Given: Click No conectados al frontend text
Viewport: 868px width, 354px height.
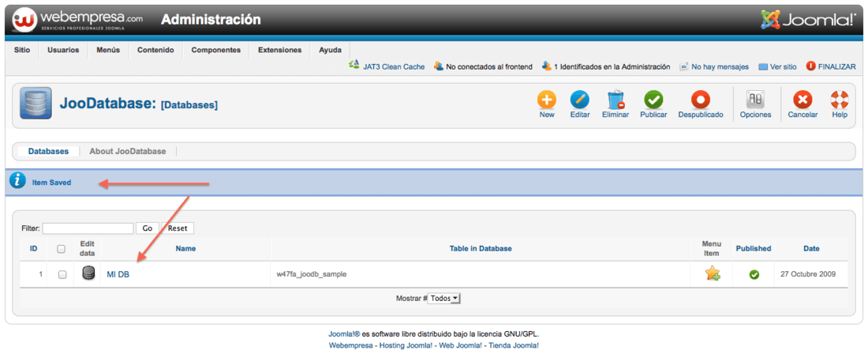Looking at the screenshot, I should click(489, 66).
